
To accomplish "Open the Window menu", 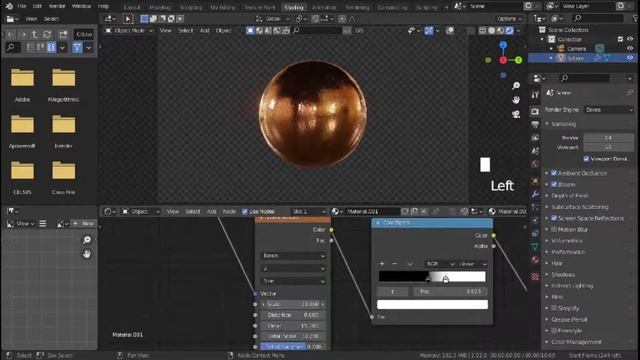I will point(81,6).
